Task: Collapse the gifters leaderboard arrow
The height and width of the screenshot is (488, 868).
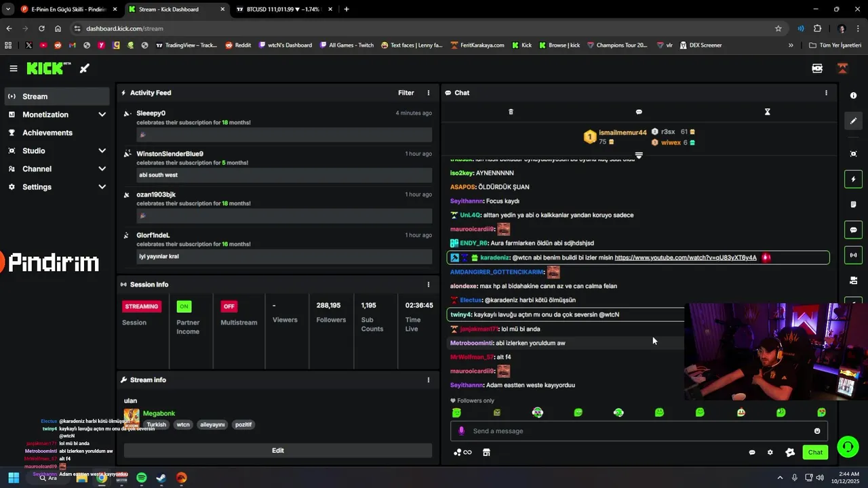Action: coord(639,155)
